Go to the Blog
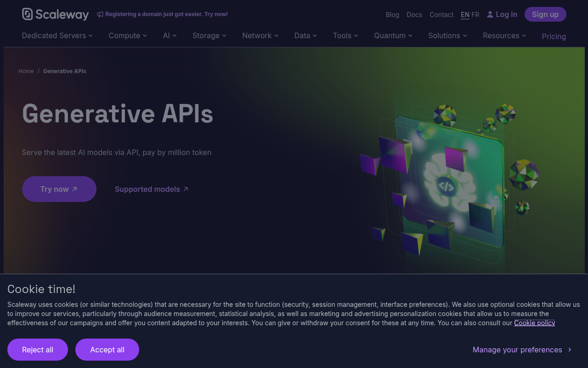This screenshot has width=588, height=368. (x=392, y=15)
